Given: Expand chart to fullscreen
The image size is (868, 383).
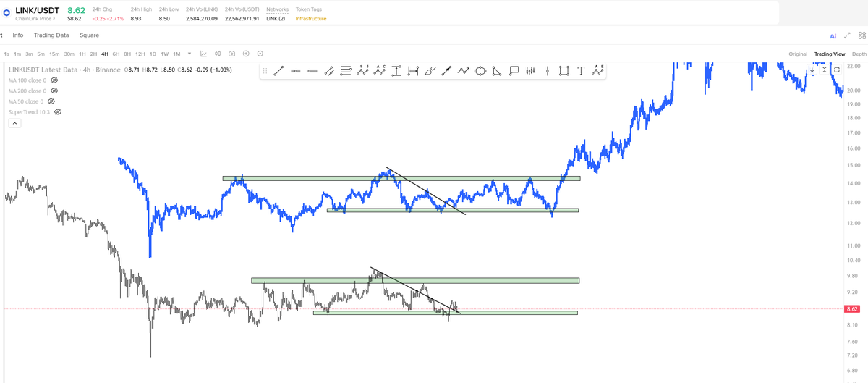Looking at the screenshot, I should click(847, 35).
